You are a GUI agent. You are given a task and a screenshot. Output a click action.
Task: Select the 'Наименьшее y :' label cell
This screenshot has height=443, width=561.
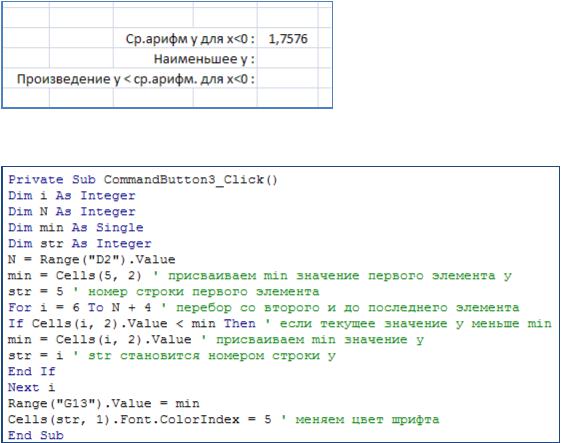(x=204, y=59)
